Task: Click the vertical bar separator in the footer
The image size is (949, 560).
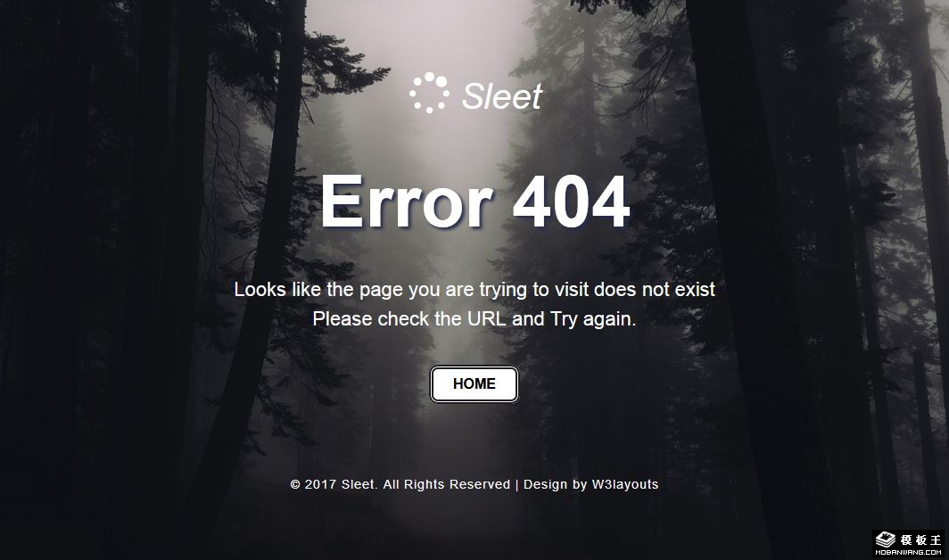Action: coord(517,484)
